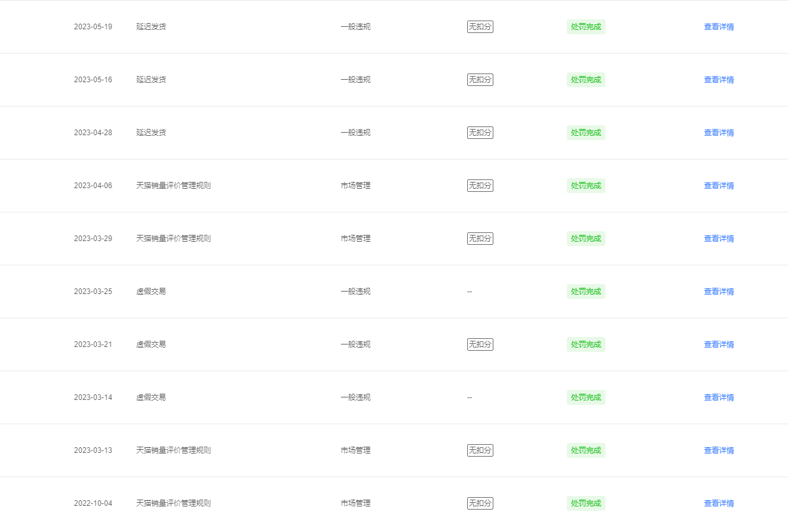This screenshot has width=788, height=532.
Task: Open 查看详情 for the 2023-04-28 record
Action: (x=719, y=133)
